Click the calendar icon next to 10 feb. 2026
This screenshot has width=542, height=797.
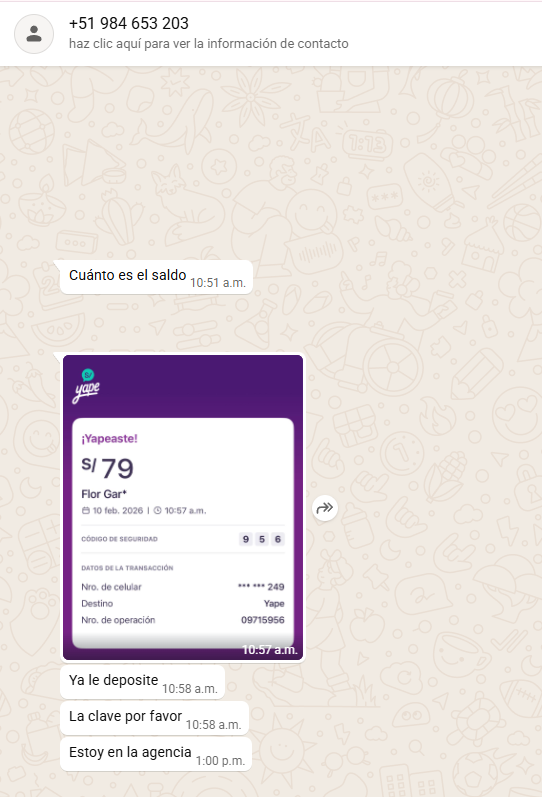[x=85, y=510]
